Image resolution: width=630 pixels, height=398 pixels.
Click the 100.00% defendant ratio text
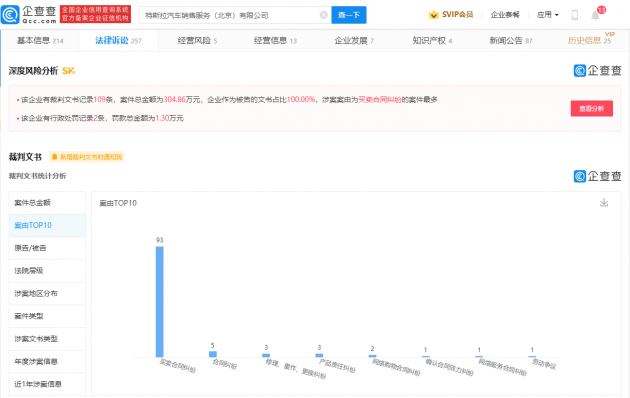point(301,99)
